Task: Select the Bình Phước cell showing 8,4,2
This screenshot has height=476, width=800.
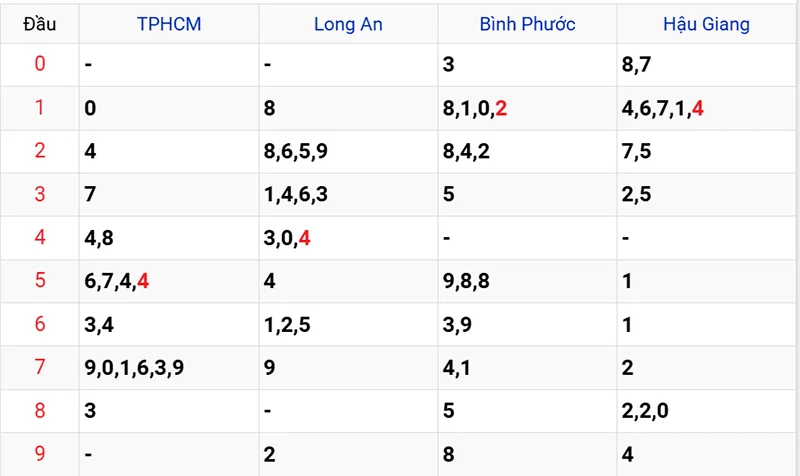Action: pos(467,151)
